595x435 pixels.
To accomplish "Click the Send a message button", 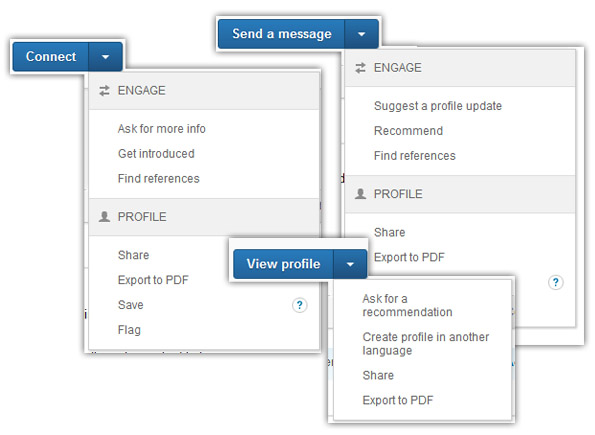I will pyautogui.click(x=282, y=34).
